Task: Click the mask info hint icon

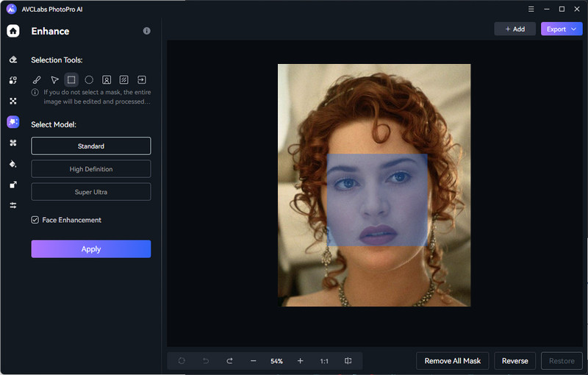Action: tap(35, 92)
